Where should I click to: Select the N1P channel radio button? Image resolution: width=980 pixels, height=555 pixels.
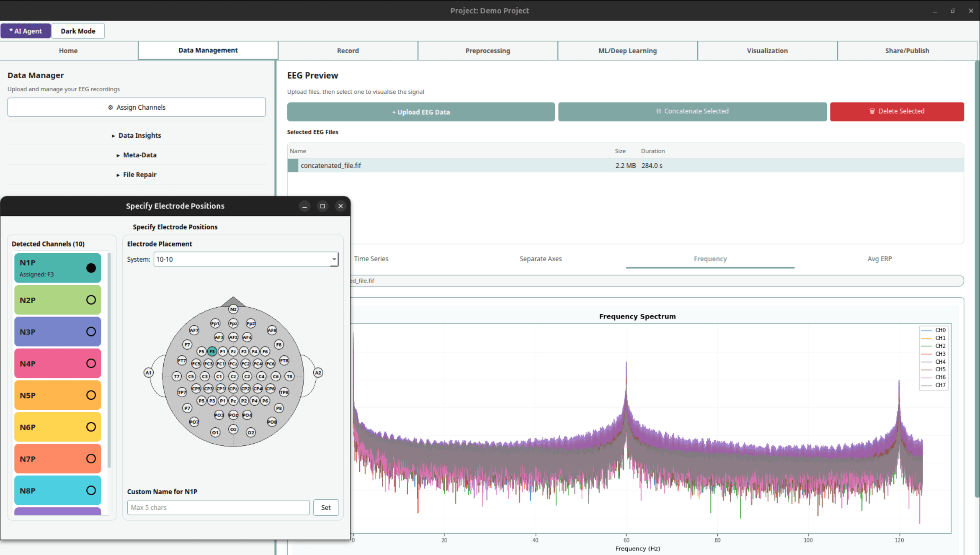pos(91,268)
